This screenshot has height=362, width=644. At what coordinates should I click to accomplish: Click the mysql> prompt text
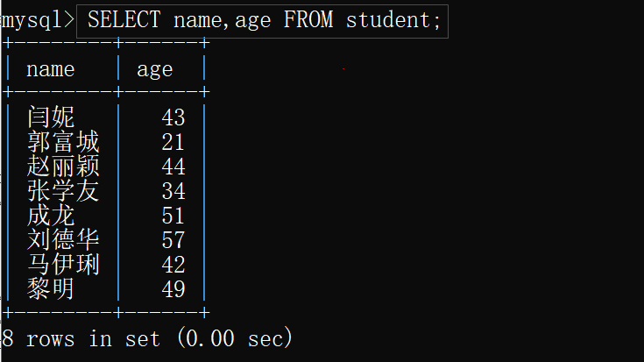[37, 20]
